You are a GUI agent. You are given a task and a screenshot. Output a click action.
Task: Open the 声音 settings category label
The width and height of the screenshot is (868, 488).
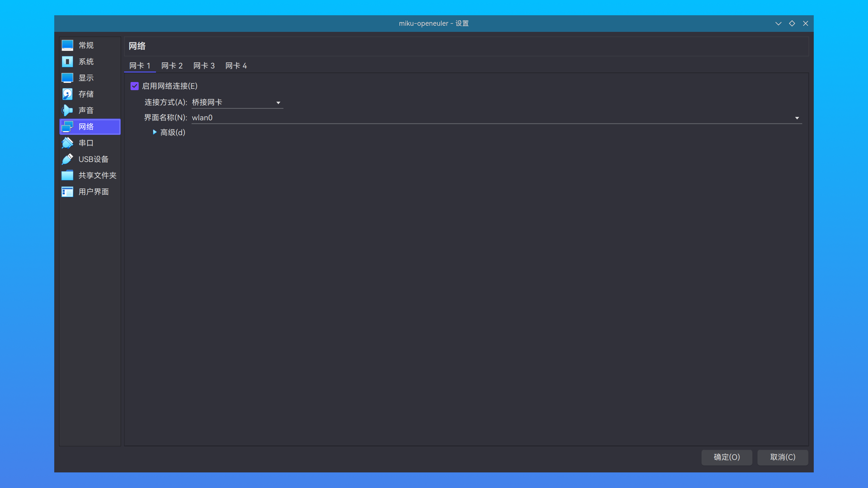pos(86,110)
